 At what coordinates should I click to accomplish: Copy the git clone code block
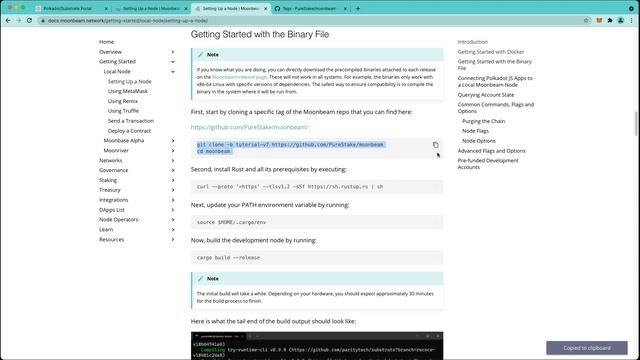click(436, 145)
